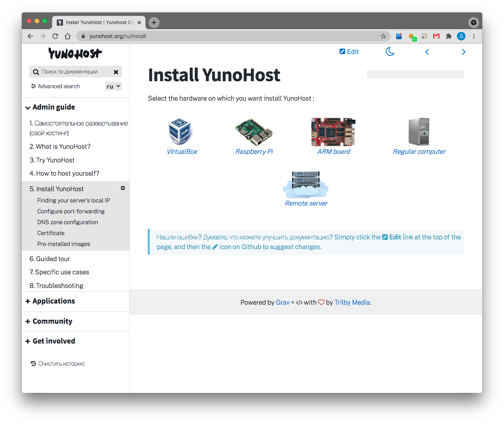
Task: Click the download extension icon with badge
Action: (x=412, y=37)
